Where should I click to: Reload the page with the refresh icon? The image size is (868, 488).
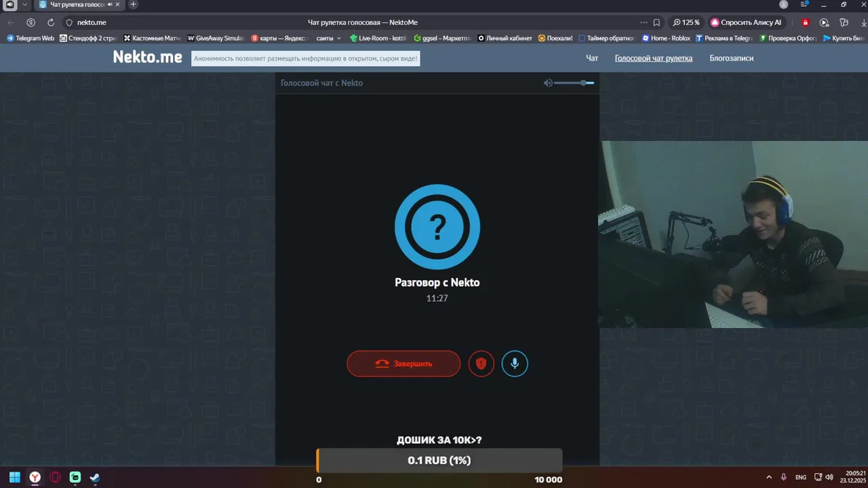pyautogui.click(x=50, y=22)
